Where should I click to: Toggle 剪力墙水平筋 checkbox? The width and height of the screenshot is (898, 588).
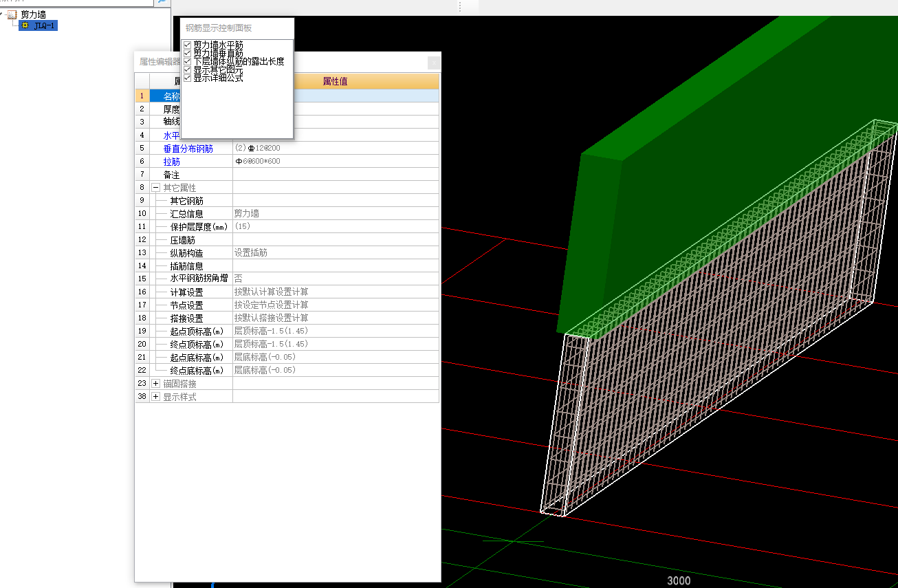pos(186,45)
